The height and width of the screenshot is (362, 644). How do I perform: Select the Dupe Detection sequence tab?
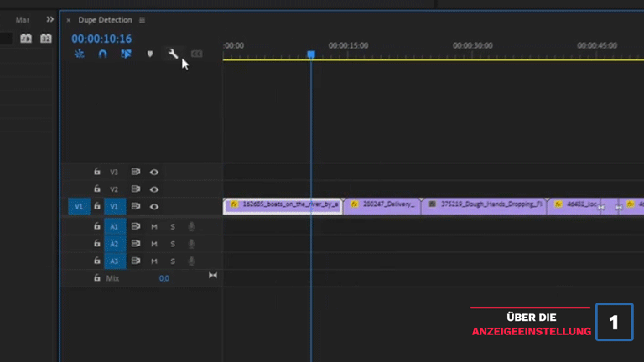(x=105, y=20)
